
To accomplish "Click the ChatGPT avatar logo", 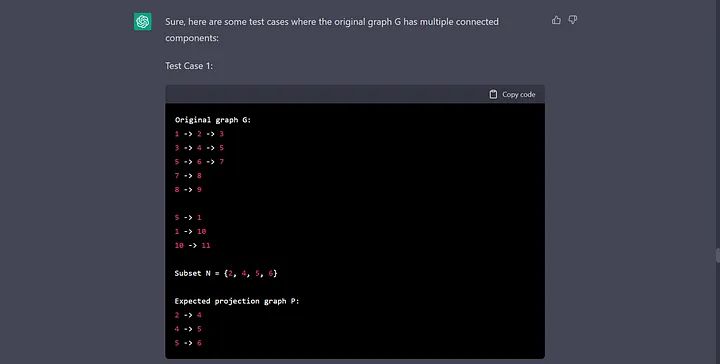I will coord(143,22).
